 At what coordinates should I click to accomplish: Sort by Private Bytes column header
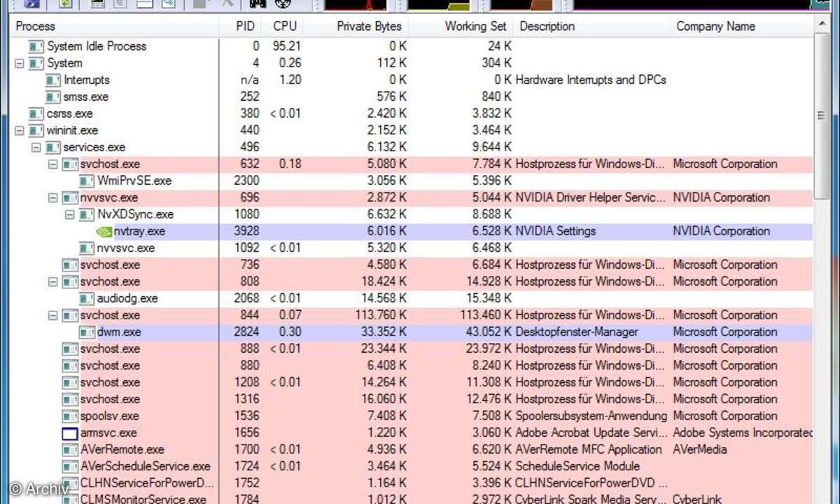tap(356, 27)
